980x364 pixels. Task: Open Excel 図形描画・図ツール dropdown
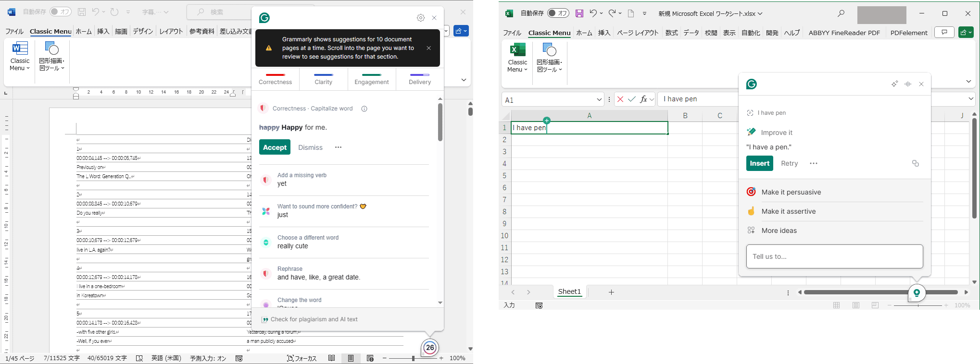tap(549, 58)
